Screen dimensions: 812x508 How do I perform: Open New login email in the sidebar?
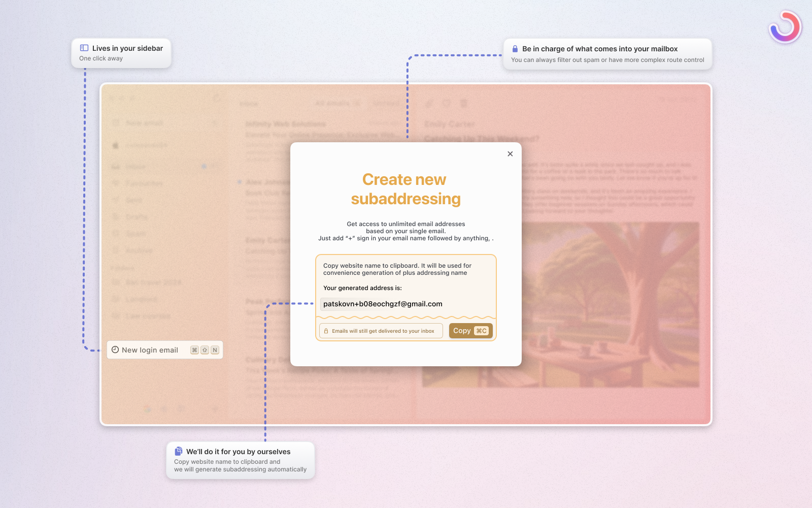click(165, 350)
